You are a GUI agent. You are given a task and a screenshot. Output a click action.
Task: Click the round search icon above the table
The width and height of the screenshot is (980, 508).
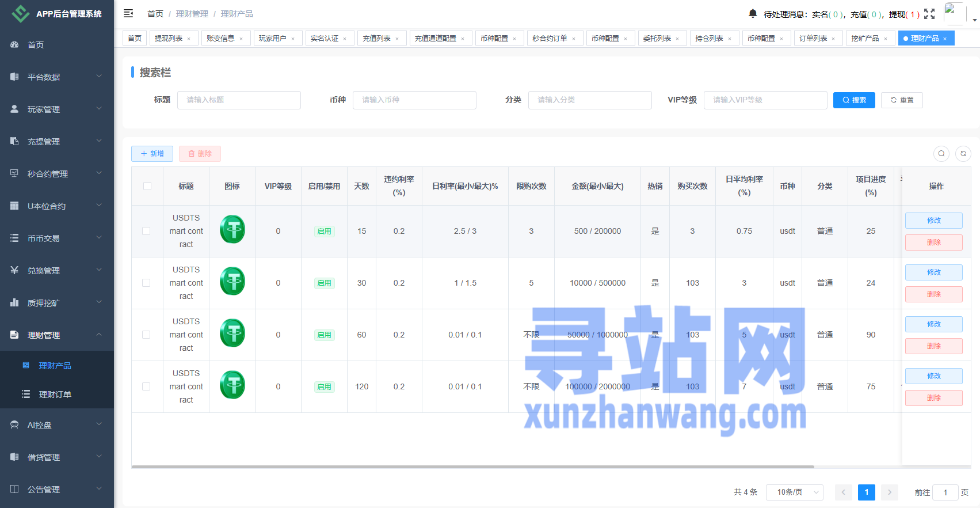[x=941, y=154]
